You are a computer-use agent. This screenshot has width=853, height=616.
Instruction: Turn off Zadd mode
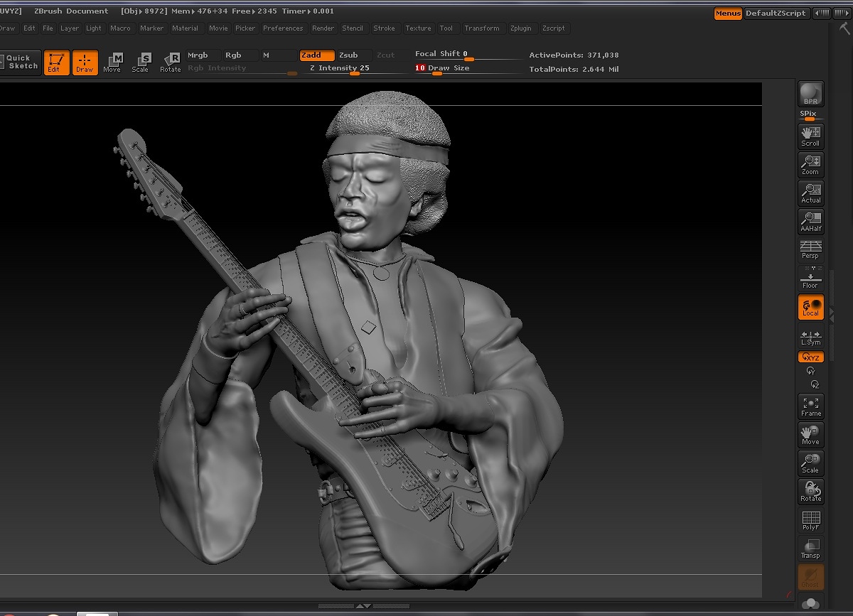pos(316,55)
